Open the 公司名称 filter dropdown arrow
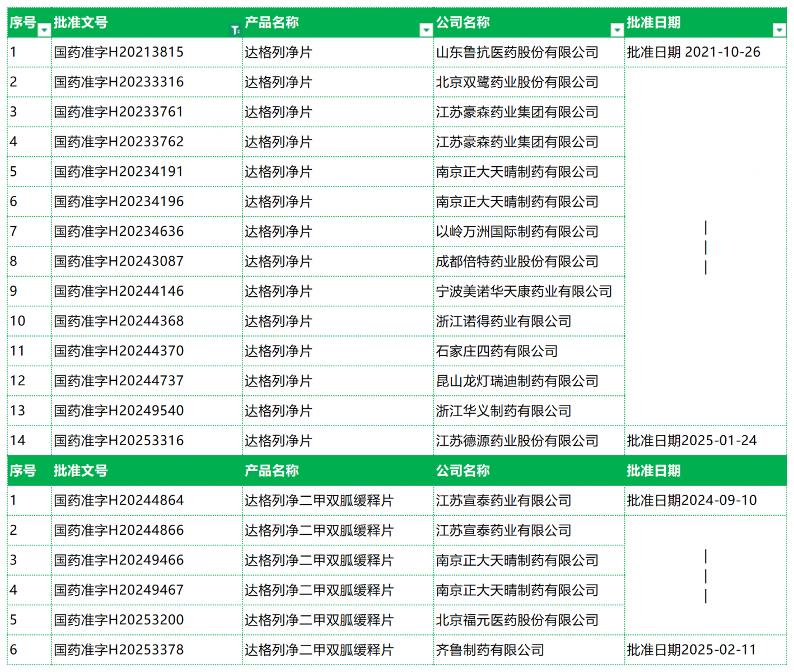 [x=617, y=30]
